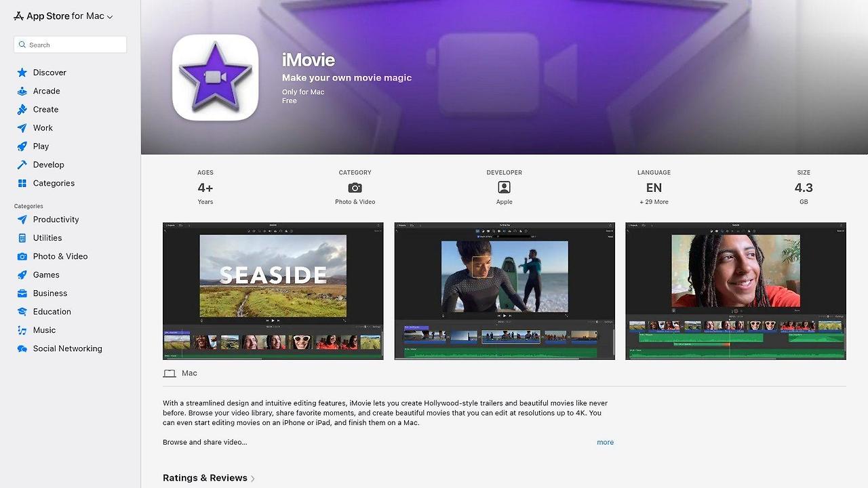
Task: Focus the Search input field
Action: click(x=70, y=45)
